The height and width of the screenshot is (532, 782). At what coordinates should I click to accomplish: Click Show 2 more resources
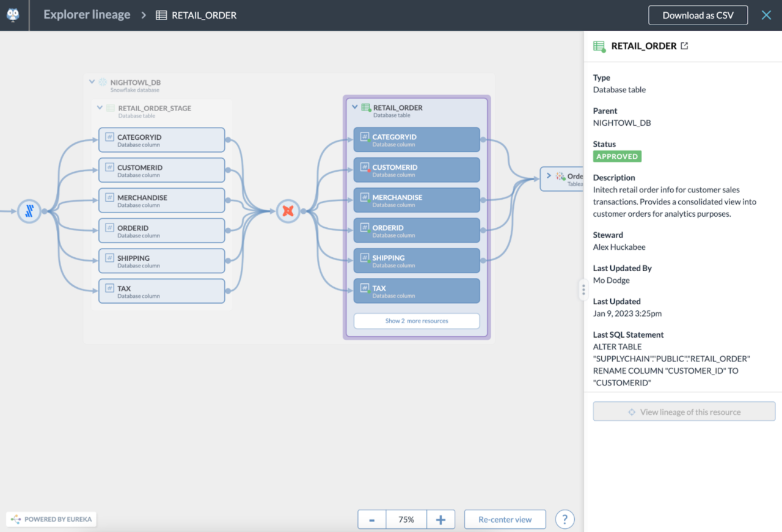pos(417,321)
